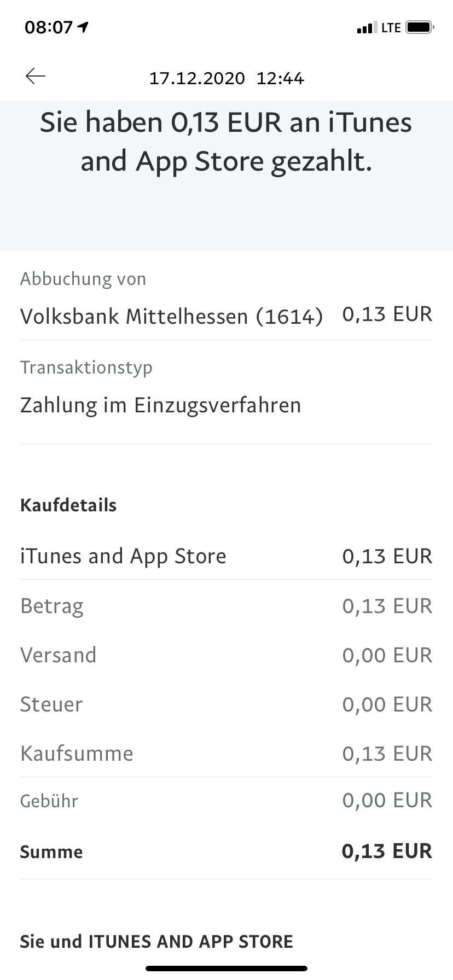Viewport: 453px width, 980px height.
Task: Tap the transaction date 17.12.2020 12:44 header
Action: [226, 78]
